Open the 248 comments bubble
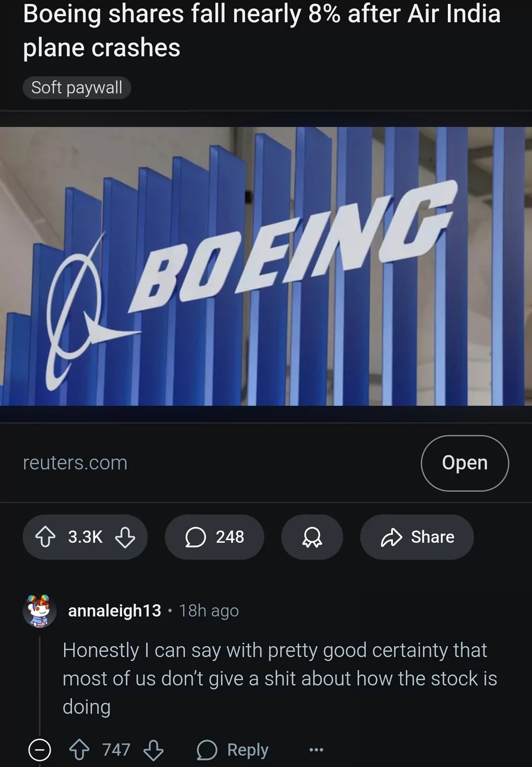 [x=214, y=537]
